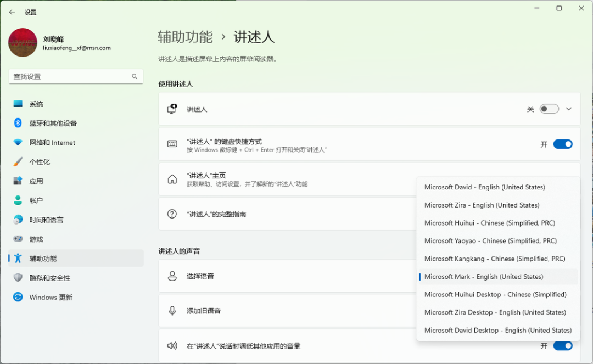This screenshot has height=364, width=593.
Task: Pick Microsoft Zira Desktop - English voice
Action: [498, 312]
